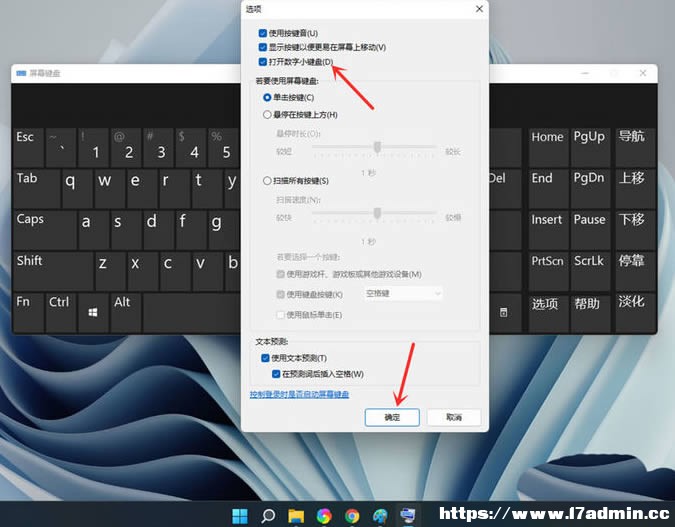
Task: Click the 停靠 (Dock) key
Action: 635,271
